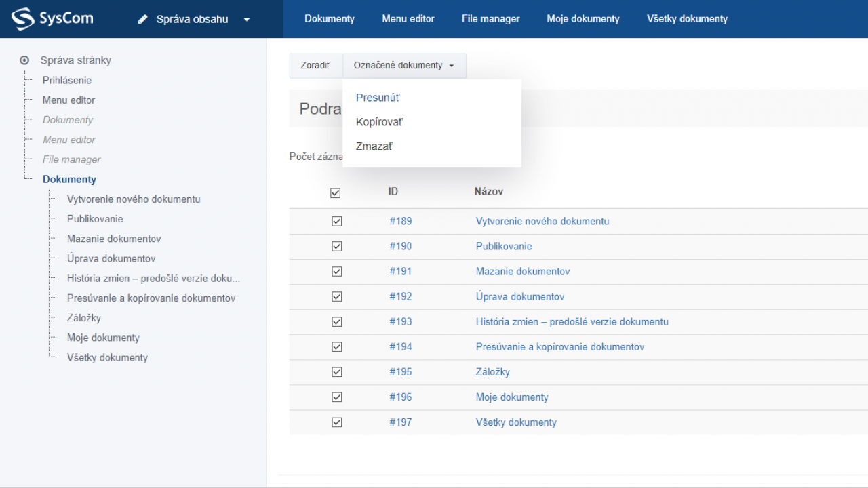Click the SysCom logo icon
The width and height of the screenshot is (868, 488).
click(x=22, y=19)
